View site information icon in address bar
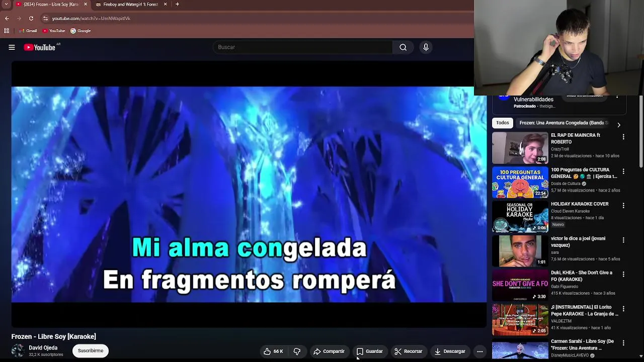The height and width of the screenshot is (362, 644). point(45,18)
